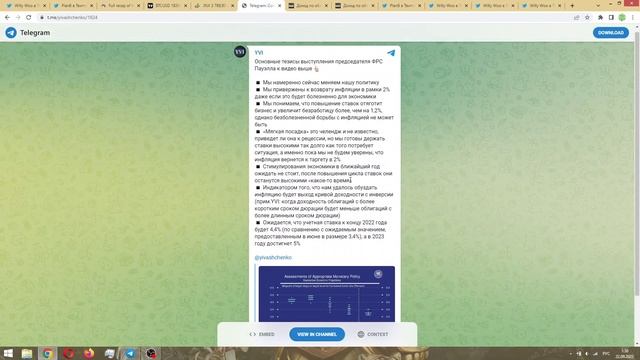Open the YVI channel name link

pos(259,53)
